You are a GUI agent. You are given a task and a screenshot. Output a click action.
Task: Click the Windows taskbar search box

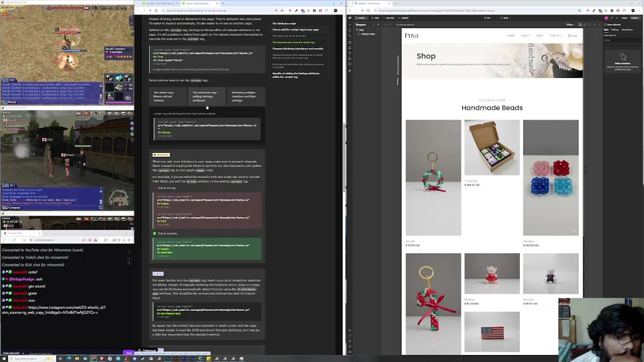(x=33, y=358)
